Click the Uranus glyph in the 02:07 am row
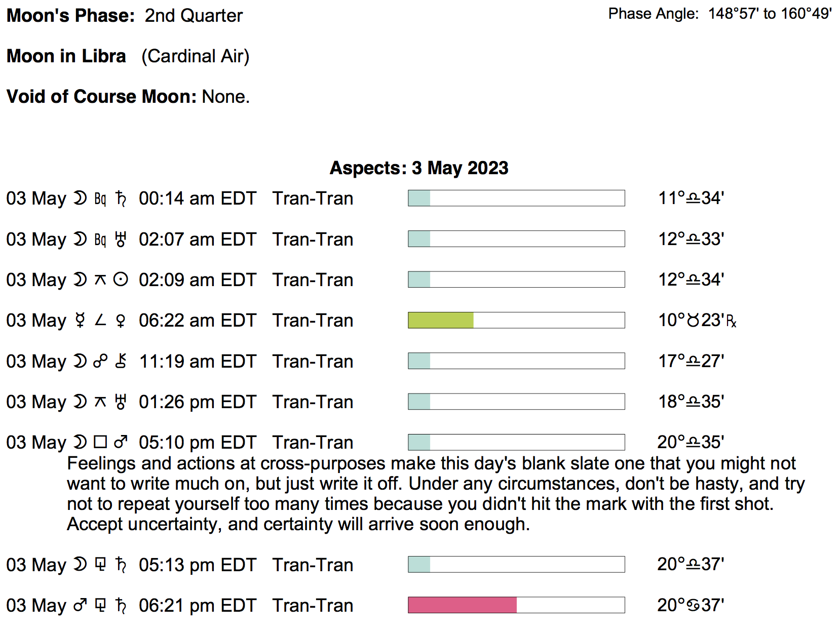This screenshot has width=840, height=634. pyautogui.click(x=121, y=239)
